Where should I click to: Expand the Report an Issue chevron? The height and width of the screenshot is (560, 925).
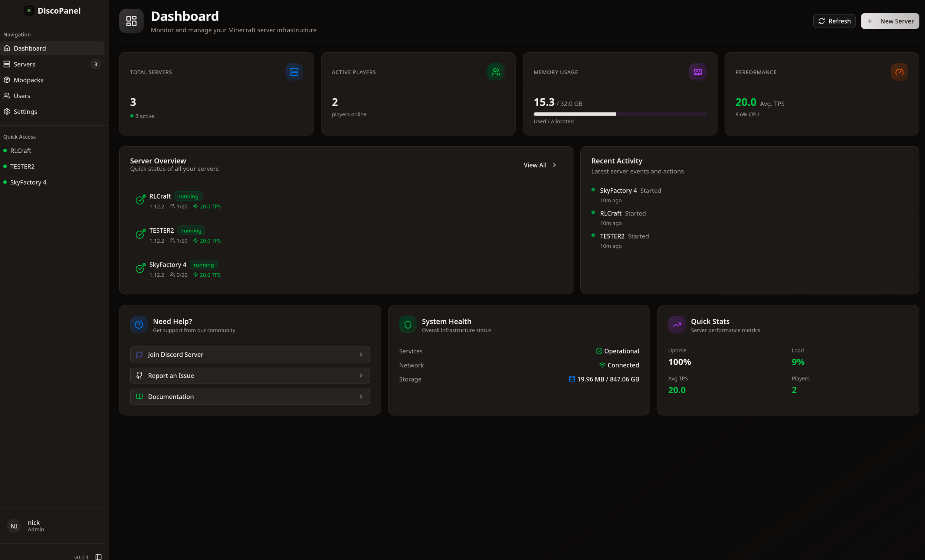coord(361,375)
